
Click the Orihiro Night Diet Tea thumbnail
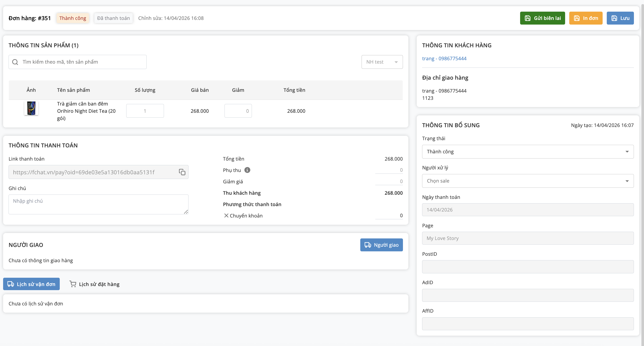pyautogui.click(x=31, y=108)
